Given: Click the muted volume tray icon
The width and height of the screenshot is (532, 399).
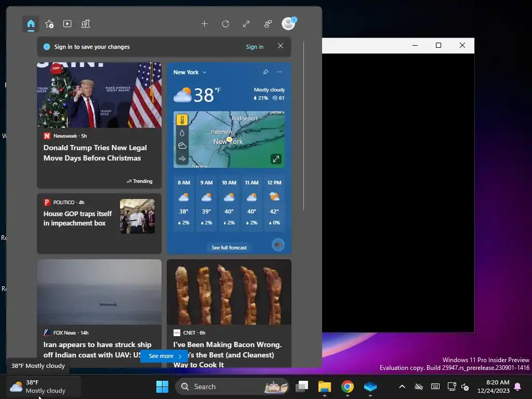Looking at the screenshot, I should [465, 387].
